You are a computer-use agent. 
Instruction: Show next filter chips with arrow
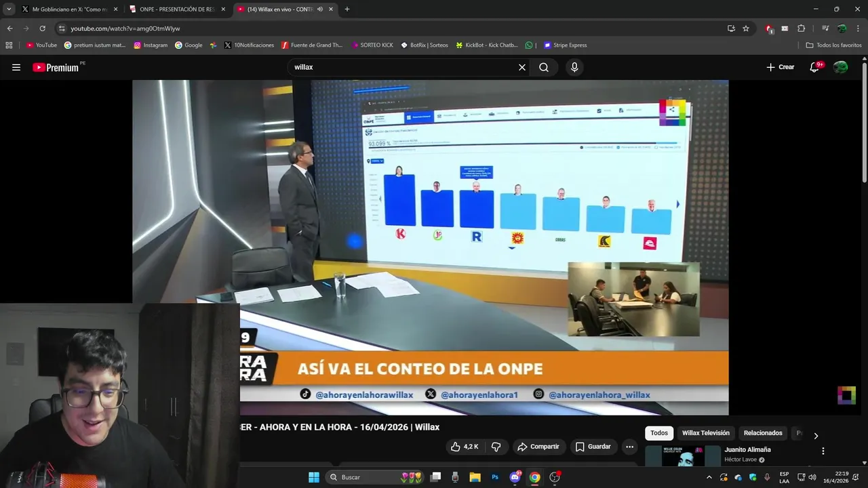816,436
